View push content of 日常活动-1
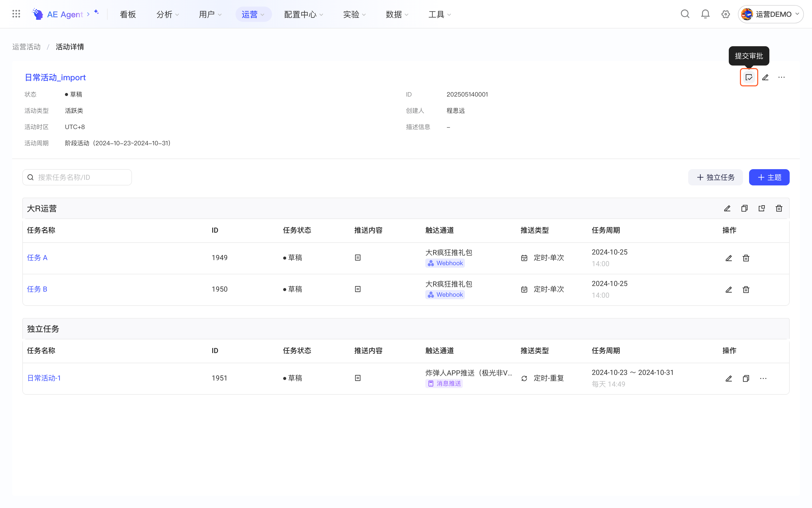 [358, 378]
